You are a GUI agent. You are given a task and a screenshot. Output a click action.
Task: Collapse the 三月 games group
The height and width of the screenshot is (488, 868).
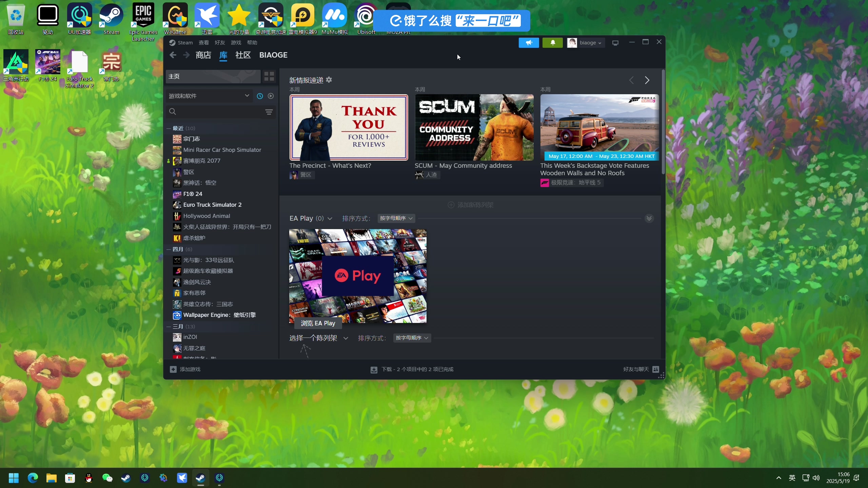pos(169,327)
